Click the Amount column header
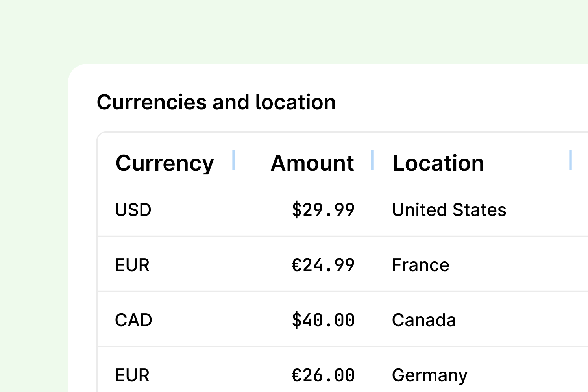This screenshot has width=588, height=392. coord(312,163)
